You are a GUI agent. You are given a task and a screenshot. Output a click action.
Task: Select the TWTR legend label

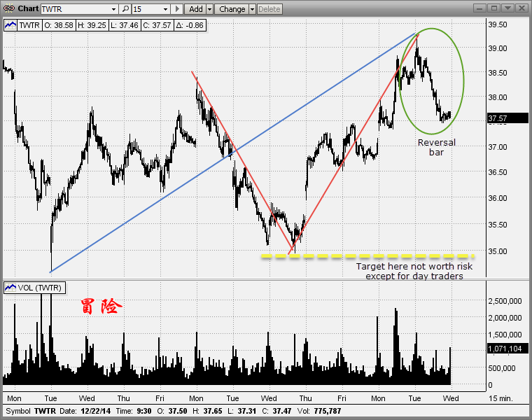[29, 25]
